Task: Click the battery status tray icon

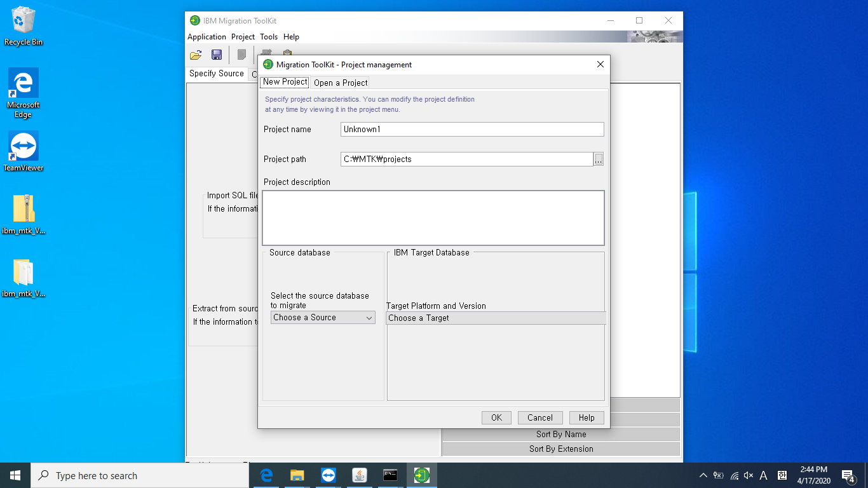Action: [719, 475]
